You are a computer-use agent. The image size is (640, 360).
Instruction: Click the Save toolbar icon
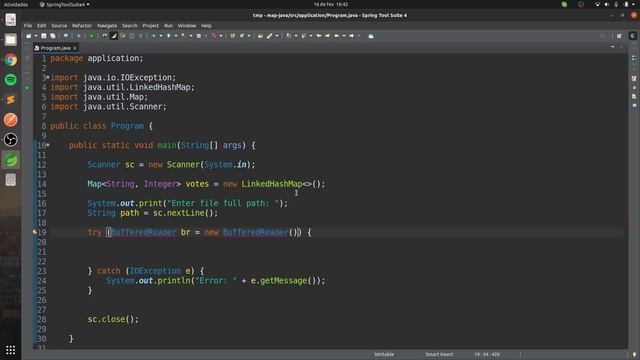point(44,36)
